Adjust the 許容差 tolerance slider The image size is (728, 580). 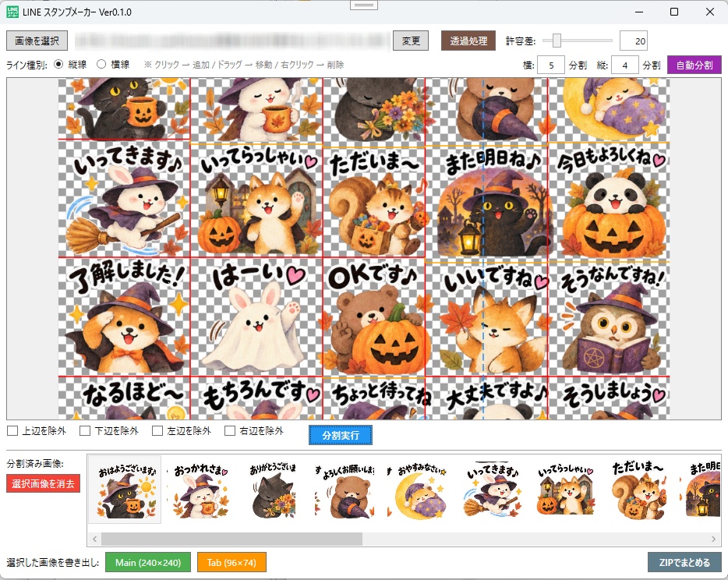coord(557,41)
